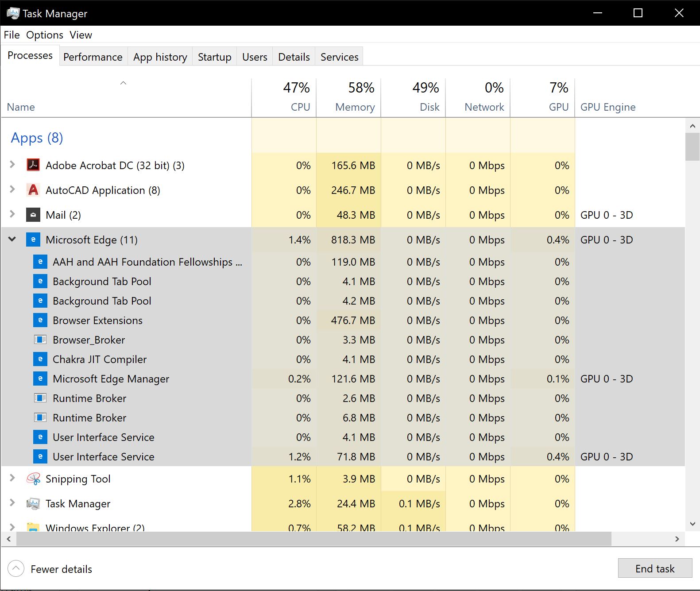Click the horizontal scrollbar left arrow
This screenshot has width=700, height=591.
(8, 539)
